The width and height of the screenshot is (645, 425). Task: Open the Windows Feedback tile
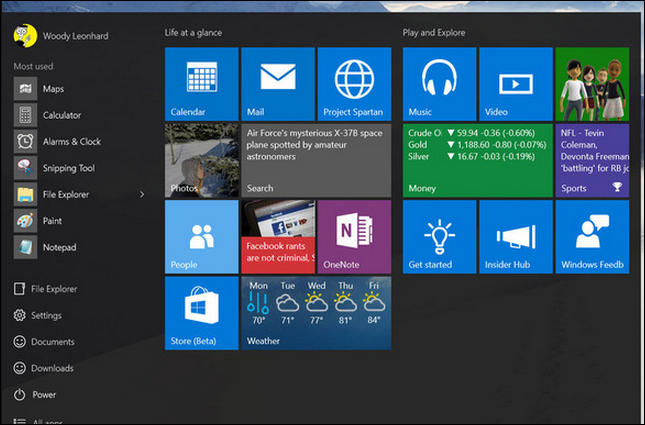(592, 237)
